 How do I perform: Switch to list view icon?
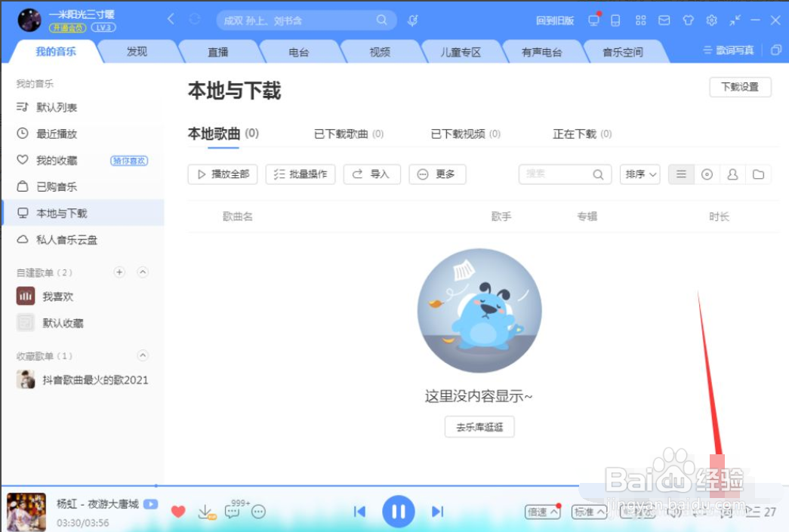[x=681, y=174]
